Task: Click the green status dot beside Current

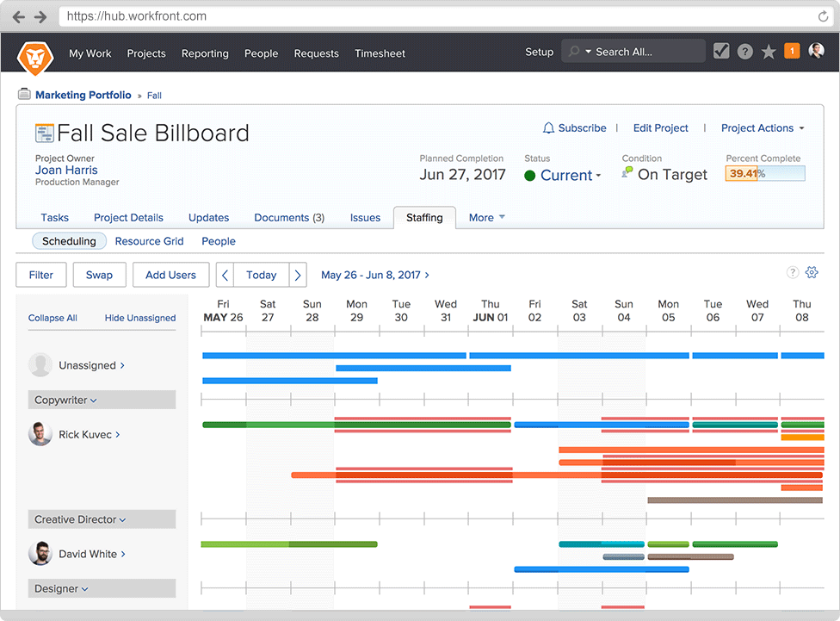Action: (530, 176)
